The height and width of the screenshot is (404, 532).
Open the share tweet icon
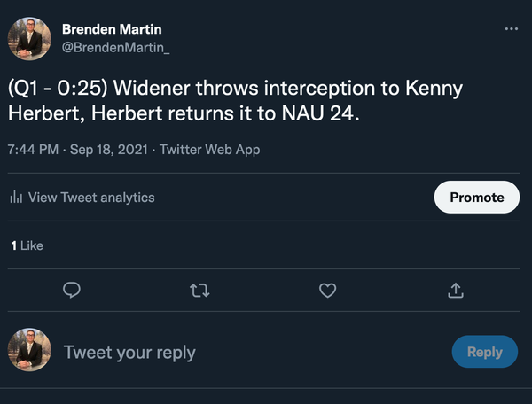[456, 290]
